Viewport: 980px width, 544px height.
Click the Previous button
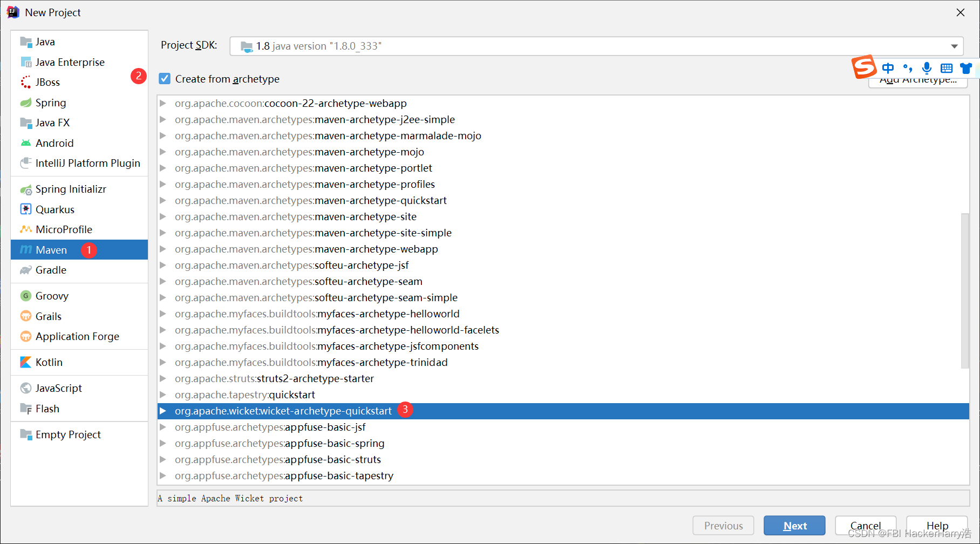coord(723,526)
